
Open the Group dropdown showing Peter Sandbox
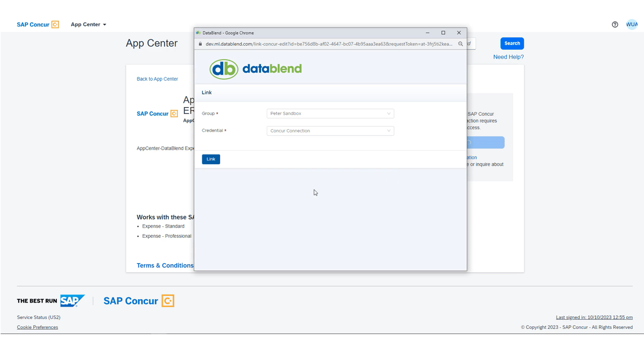coord(330,113)
